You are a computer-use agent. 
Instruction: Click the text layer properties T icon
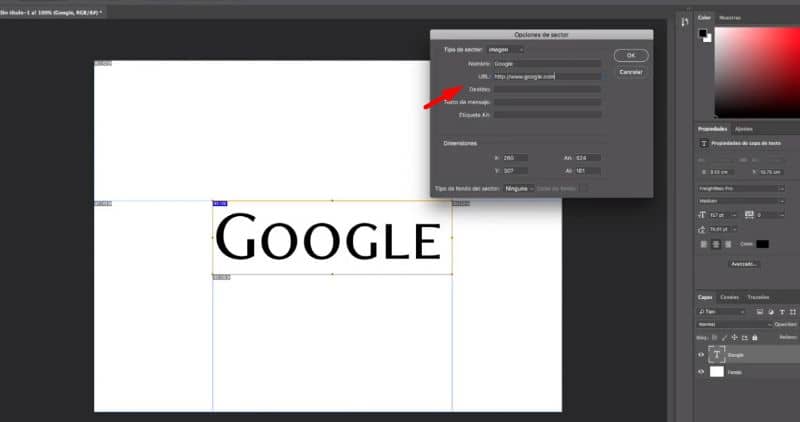coord(704,143)
